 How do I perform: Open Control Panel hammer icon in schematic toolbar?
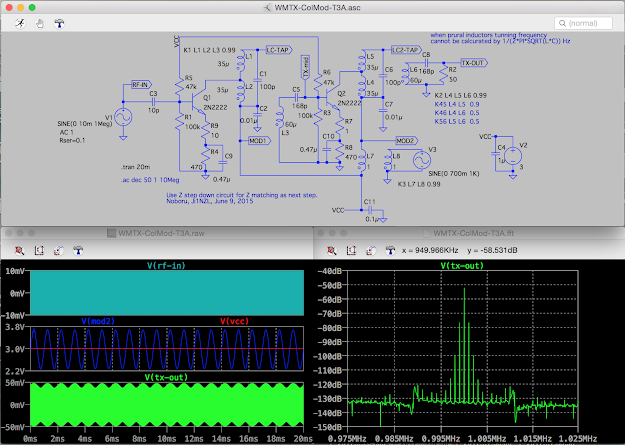coord(59,24)
